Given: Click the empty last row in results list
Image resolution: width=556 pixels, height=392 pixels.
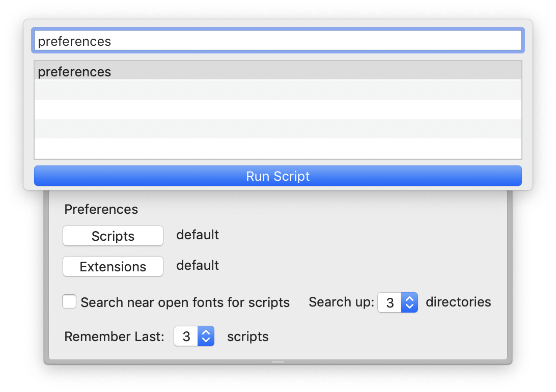Looking at the screenshot, I should (277, 148).
